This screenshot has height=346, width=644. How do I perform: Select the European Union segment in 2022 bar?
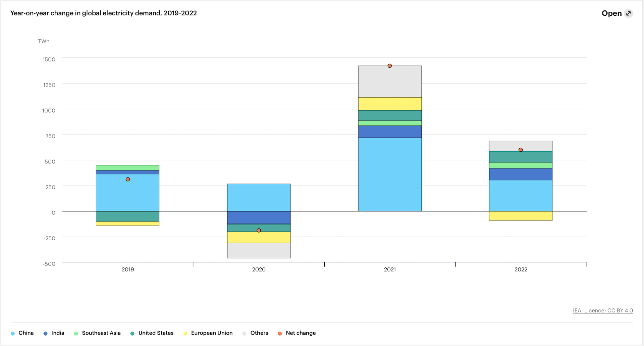(521, 216)
